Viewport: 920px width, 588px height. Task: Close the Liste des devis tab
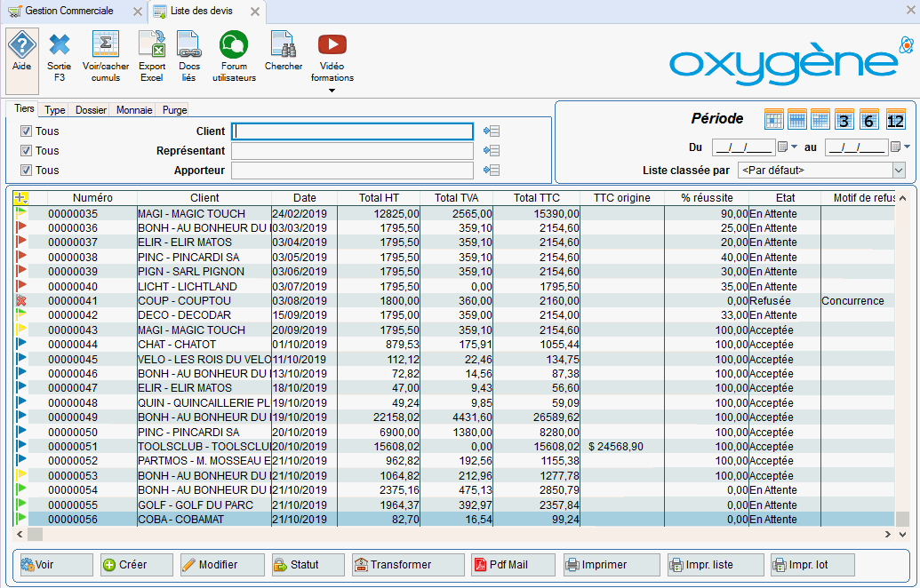pyautogui.click(x=254, y=12)
